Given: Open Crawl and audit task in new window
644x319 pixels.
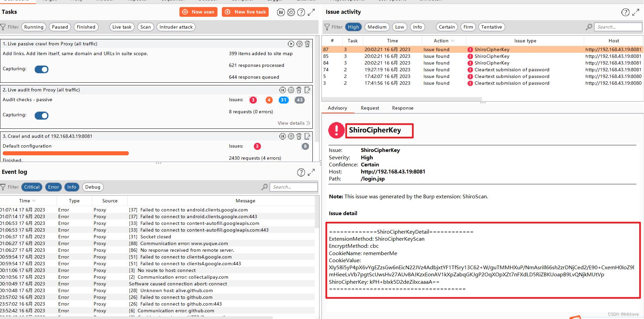Looking at the screenshot, I should [x=307, y=136].
